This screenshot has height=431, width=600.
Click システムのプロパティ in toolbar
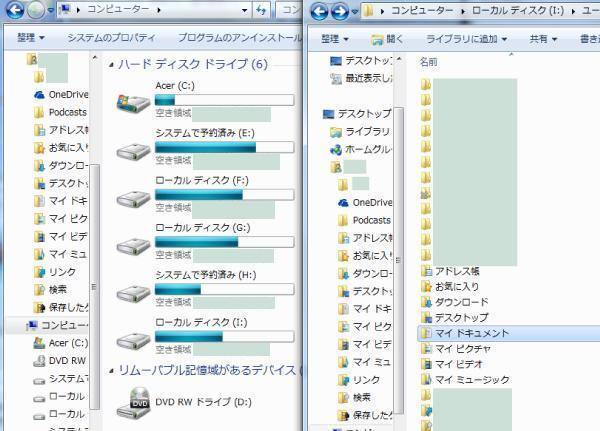pos(111,38)
